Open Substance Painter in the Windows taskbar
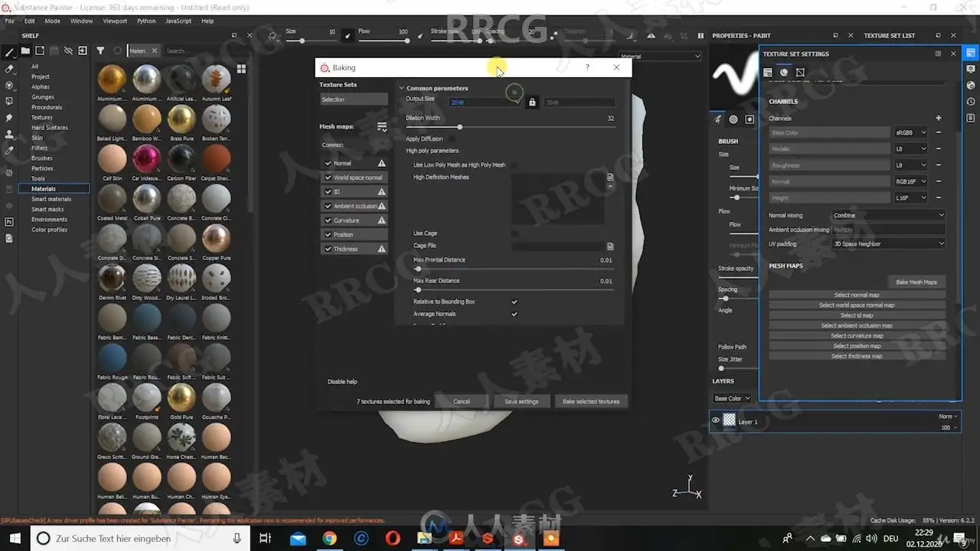Screen dimensions: 980x551 click(x=519, y=539)
